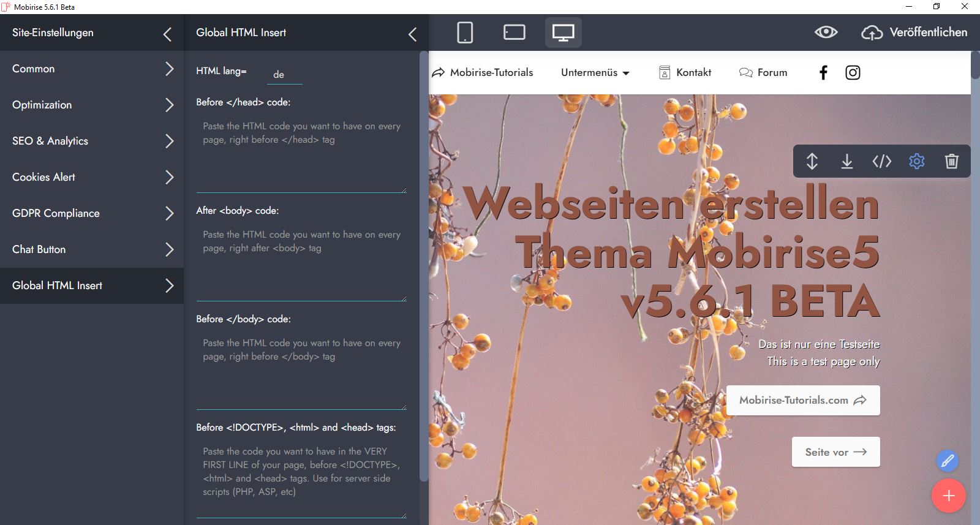980x525 pixels.
Task: Open Cookies Alert settings
Action: [x=92, y=177]
